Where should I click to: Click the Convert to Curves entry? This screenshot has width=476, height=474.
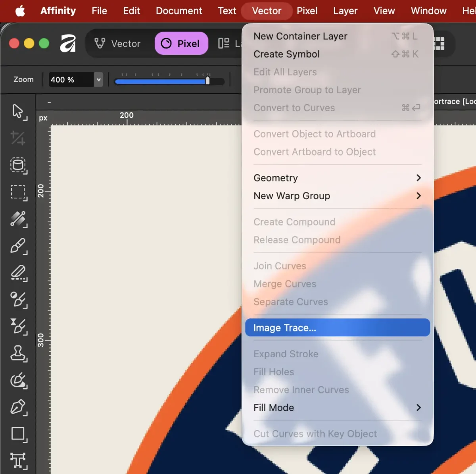coord(337,108)
